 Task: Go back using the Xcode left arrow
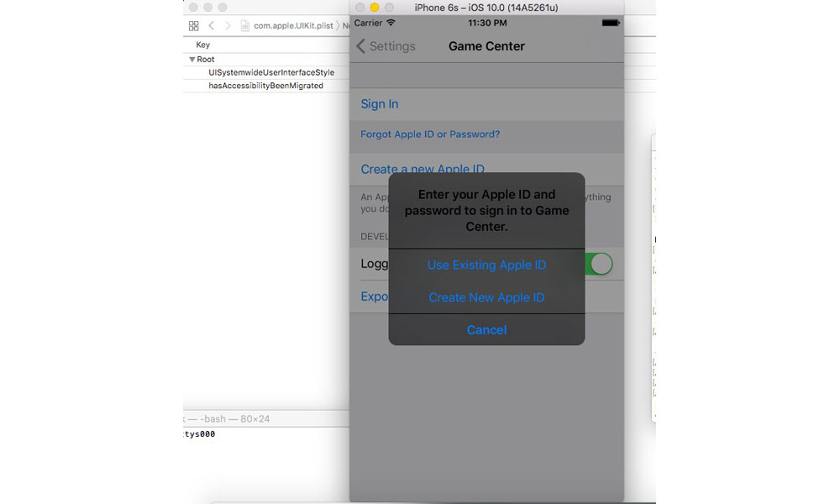pyautogui.click(x=212, y=26)
